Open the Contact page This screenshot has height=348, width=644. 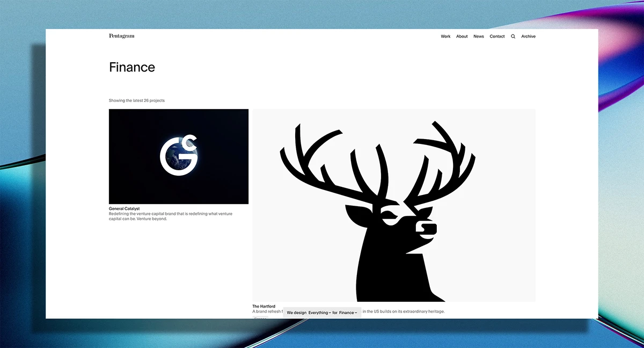click(497, 37)
